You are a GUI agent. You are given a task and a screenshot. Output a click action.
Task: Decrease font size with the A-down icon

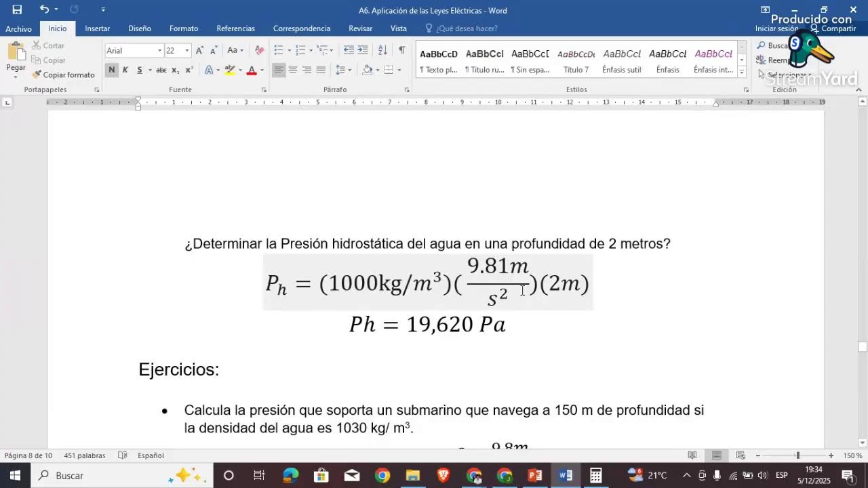pos(214,51)
